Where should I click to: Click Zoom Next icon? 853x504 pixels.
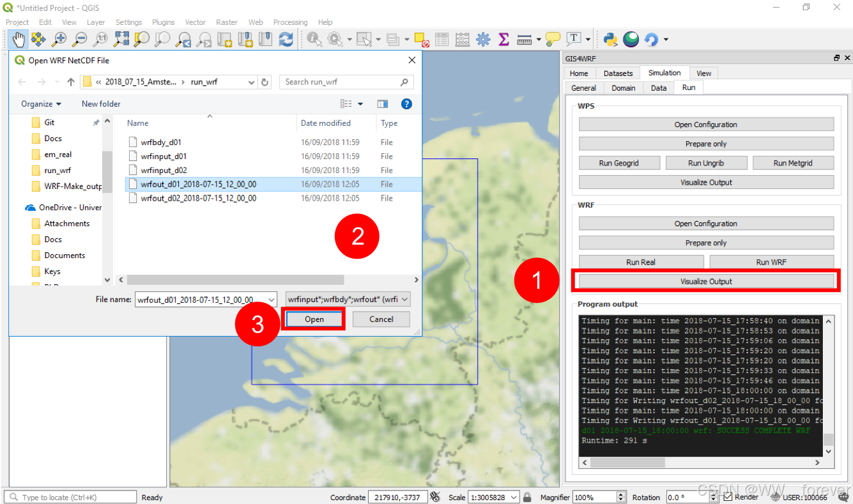[x=204, y=40]
